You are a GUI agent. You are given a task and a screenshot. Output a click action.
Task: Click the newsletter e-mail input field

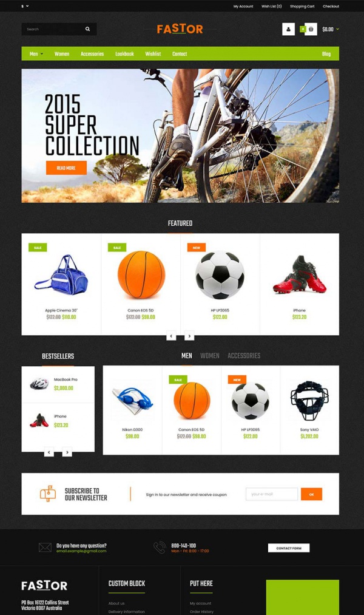pos(272,494)
